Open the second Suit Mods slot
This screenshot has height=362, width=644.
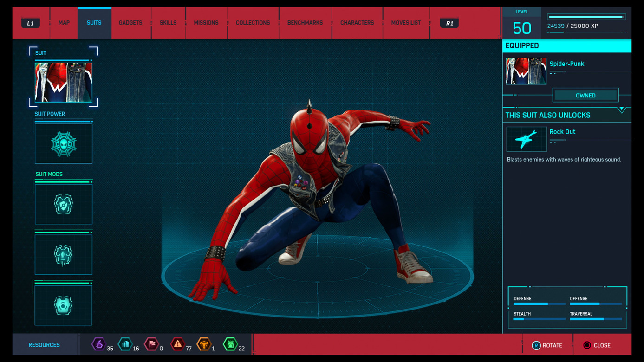64,255
